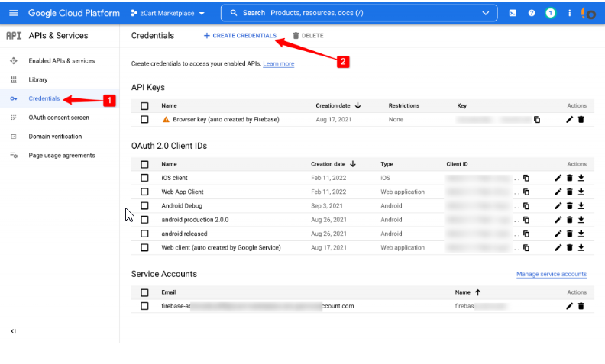Click Create Credentials button
The height and width of the screenshot is (364, 605).
[x=240, y=36]
